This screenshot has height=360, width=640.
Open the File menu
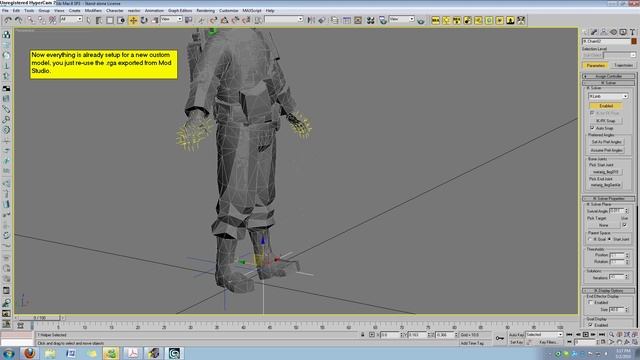click(x=5, y=11)
